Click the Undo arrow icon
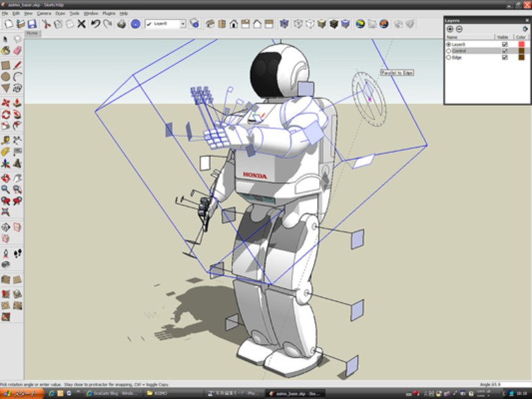532x399 pixels. (95, 24)
